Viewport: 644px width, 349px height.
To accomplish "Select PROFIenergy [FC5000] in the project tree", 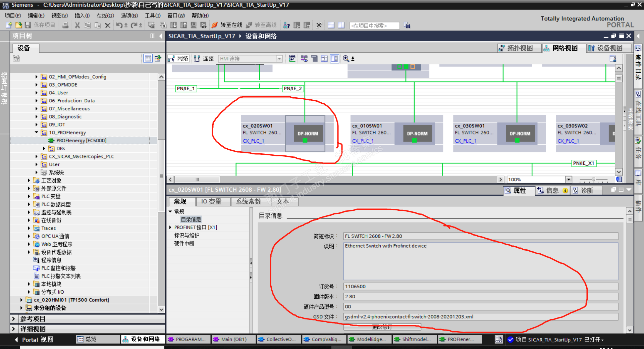I will point(81,141).
